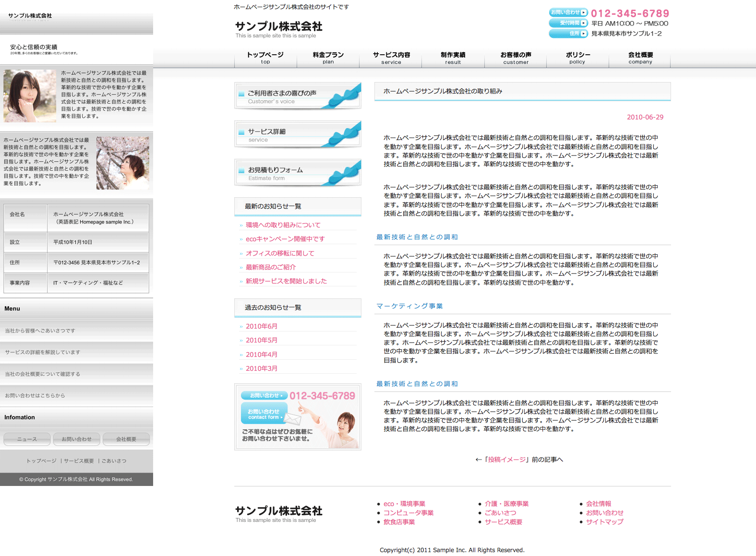Open the 2010年6月 archive link
The width and height of the screenshot is (756, 556).
pyautogui.click(x=262, y=326)
